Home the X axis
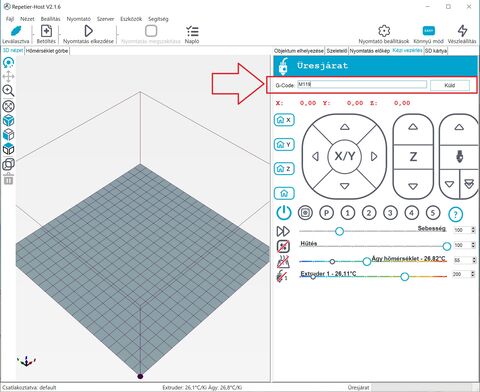This screenshot has height=392, width=480. (284, 120)
